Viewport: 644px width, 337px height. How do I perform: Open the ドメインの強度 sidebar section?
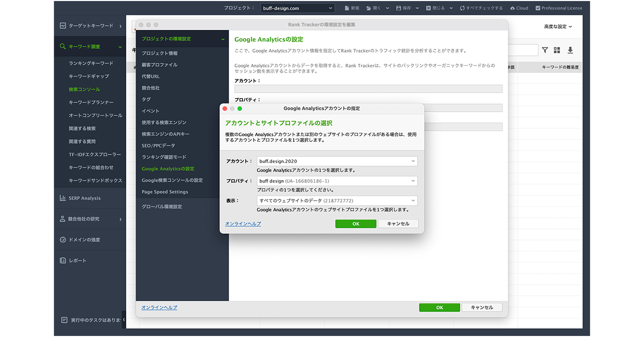point(84,240)
